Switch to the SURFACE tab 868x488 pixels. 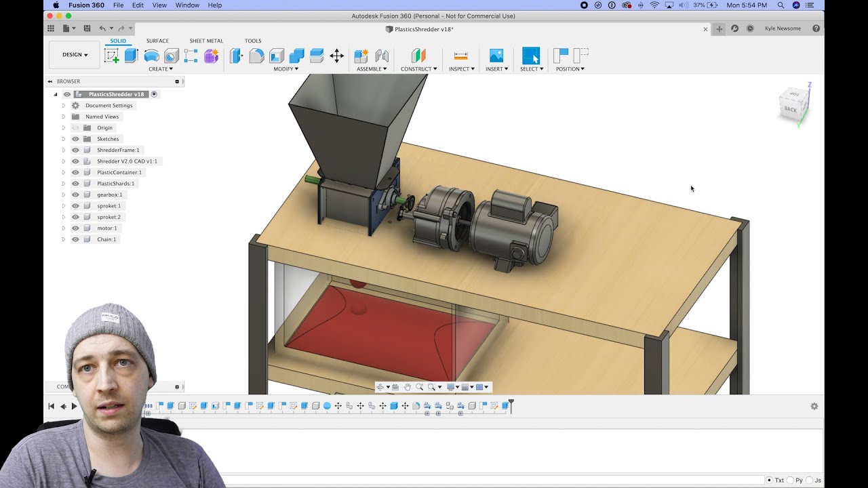[x=157, y=41]
